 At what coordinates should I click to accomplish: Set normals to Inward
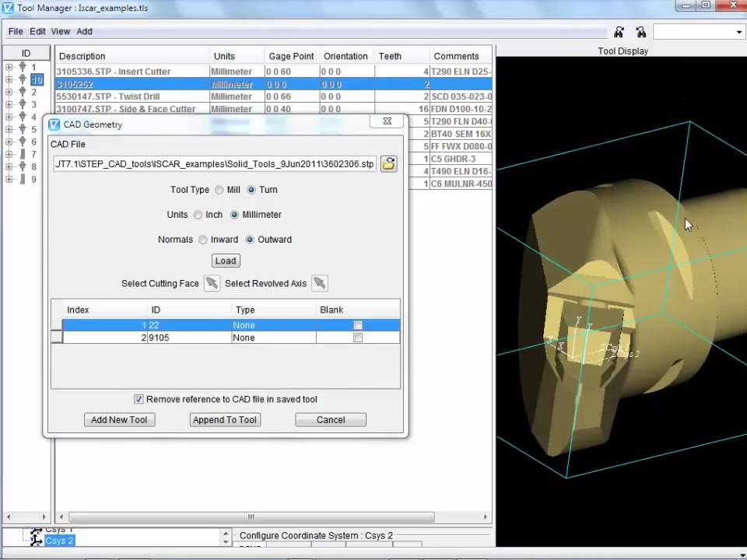tap(203, 240)
